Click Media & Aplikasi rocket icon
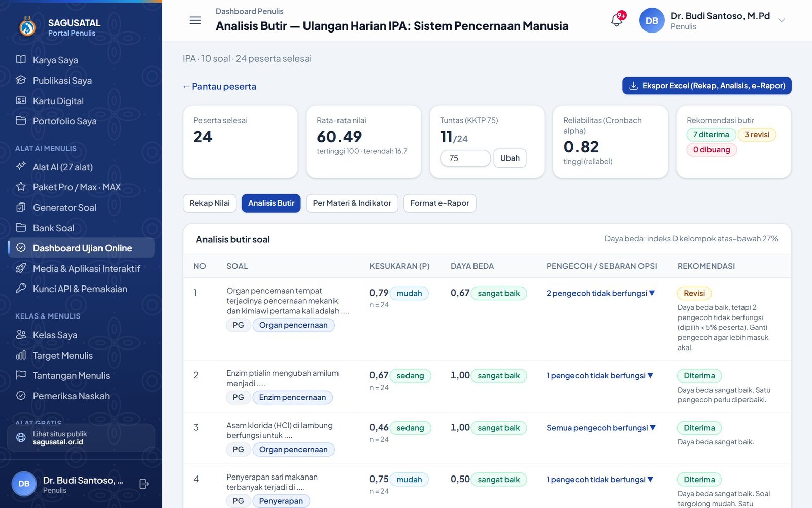812x508 pixels. coord(21,268)
